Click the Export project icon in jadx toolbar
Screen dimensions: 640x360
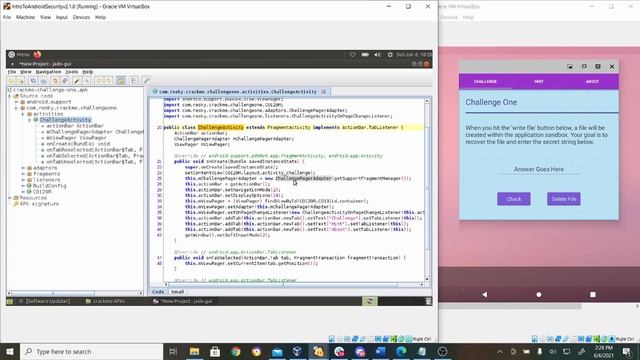coord(43,80)
